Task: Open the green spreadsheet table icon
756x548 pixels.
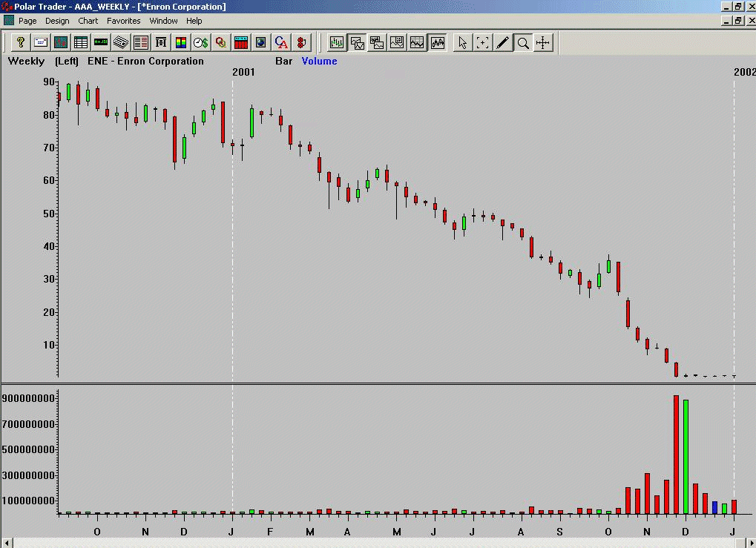Action: click(x=81, y=42)
